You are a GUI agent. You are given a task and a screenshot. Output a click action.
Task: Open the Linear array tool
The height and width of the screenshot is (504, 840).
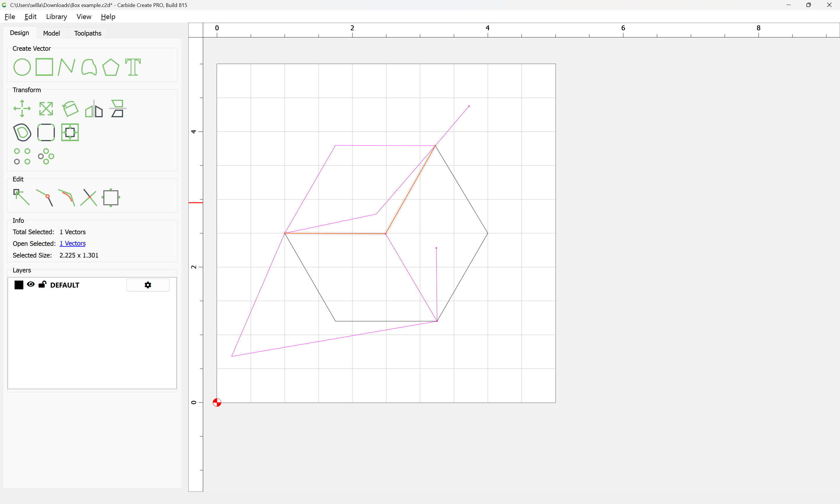tap(22, 156)
